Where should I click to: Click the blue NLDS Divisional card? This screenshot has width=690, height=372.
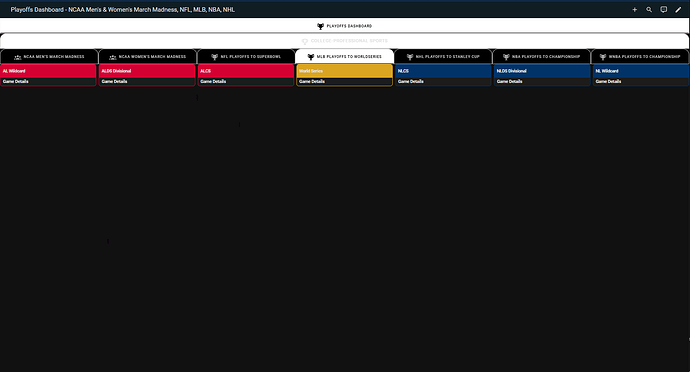coord(542,71)
